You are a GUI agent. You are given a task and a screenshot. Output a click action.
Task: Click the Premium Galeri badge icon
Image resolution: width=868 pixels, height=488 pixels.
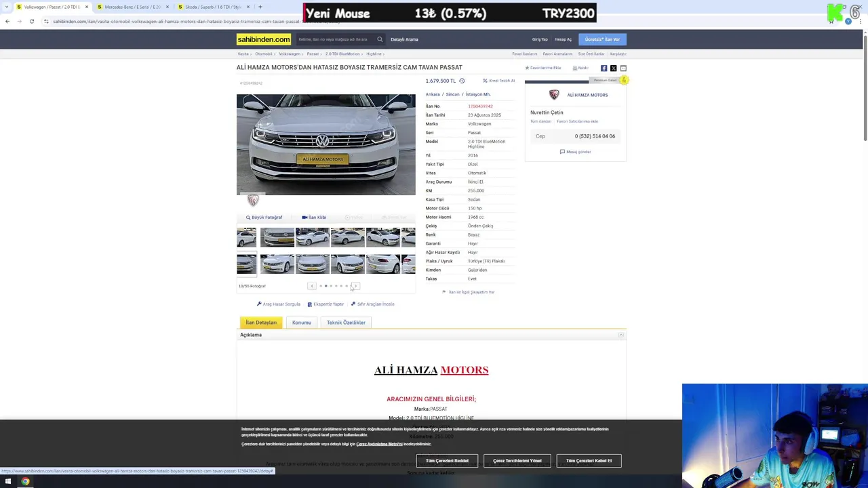[623, 80]
